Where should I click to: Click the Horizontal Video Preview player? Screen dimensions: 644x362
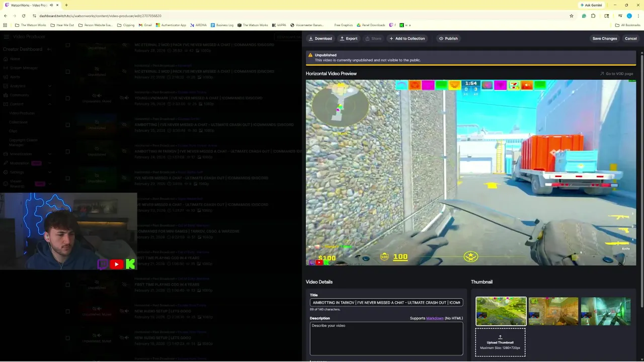click(471, 172)
